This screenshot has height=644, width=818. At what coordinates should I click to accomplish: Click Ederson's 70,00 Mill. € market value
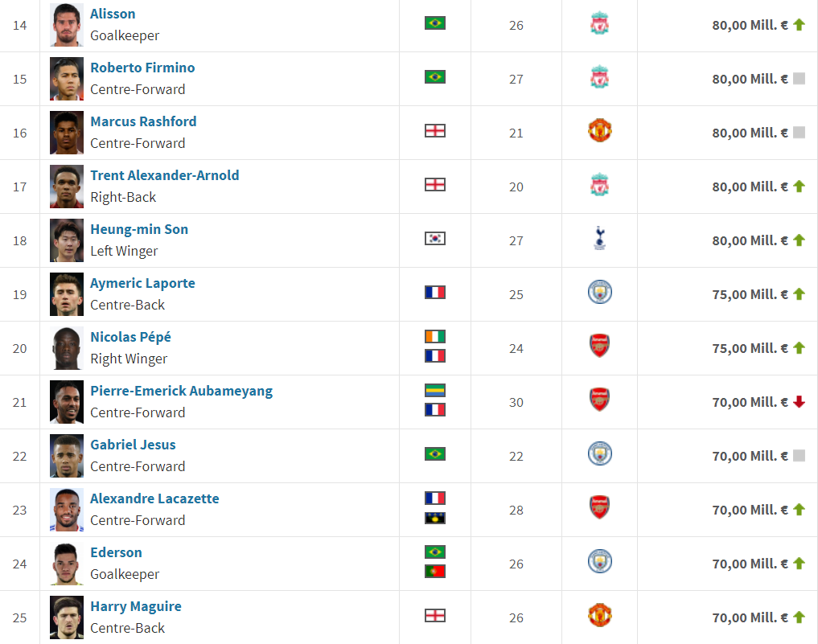click(x=750, y=564)
